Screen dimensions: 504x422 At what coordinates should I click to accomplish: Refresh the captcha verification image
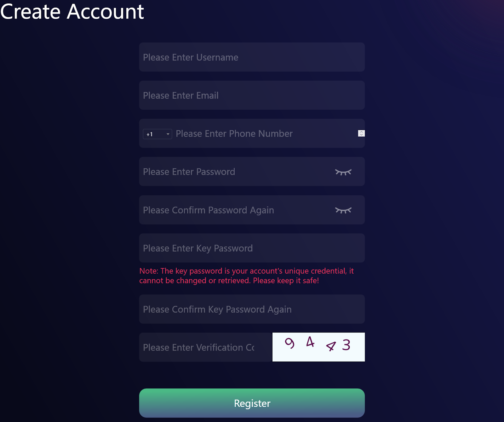(x=318, y=347)
